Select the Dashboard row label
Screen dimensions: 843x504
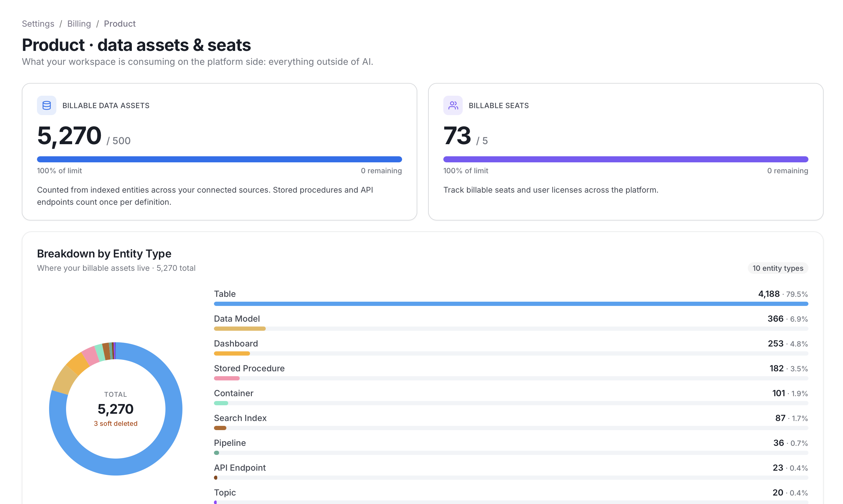(236, 343)
